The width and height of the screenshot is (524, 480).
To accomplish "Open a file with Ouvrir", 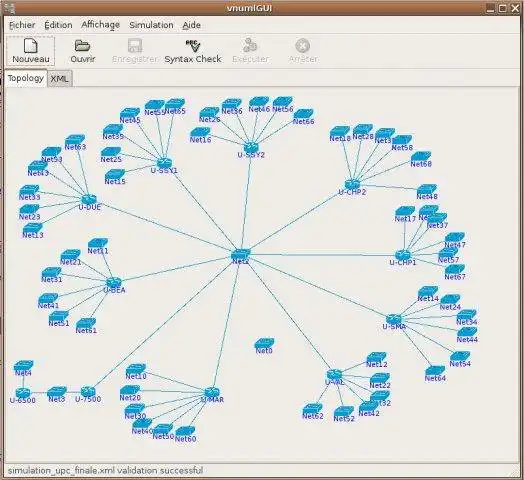I will [x=83, y=51].
